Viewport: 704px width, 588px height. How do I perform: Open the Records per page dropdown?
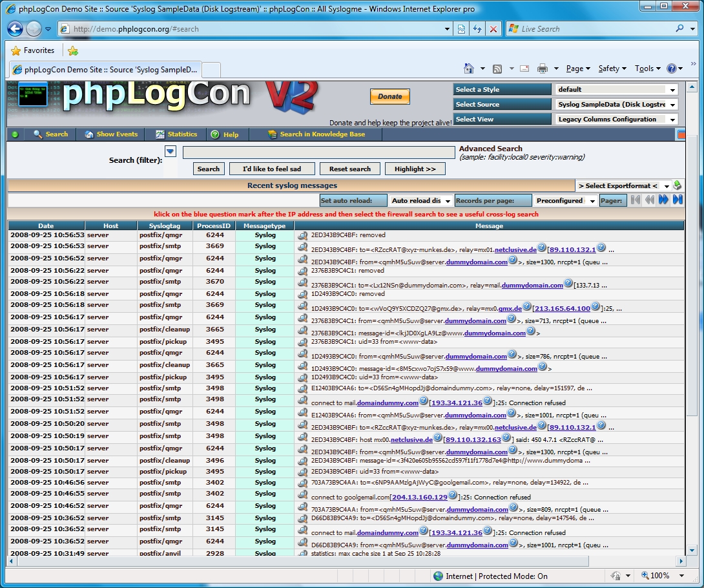pos(565,200)
